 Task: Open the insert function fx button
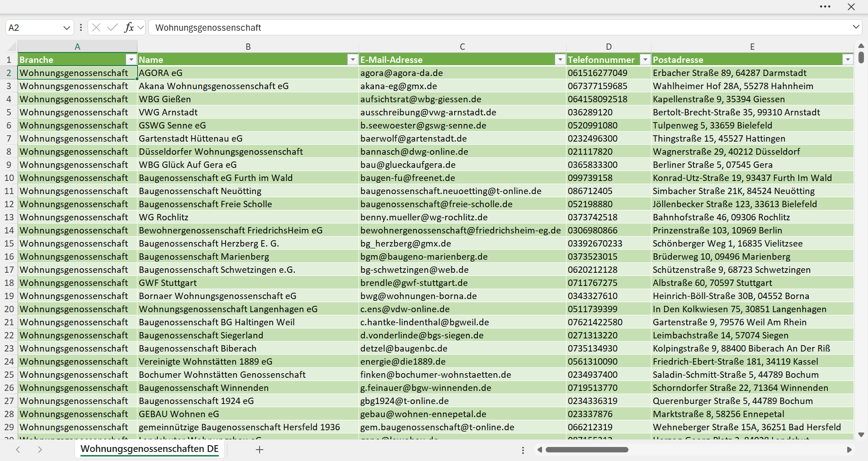pos(129,28)
